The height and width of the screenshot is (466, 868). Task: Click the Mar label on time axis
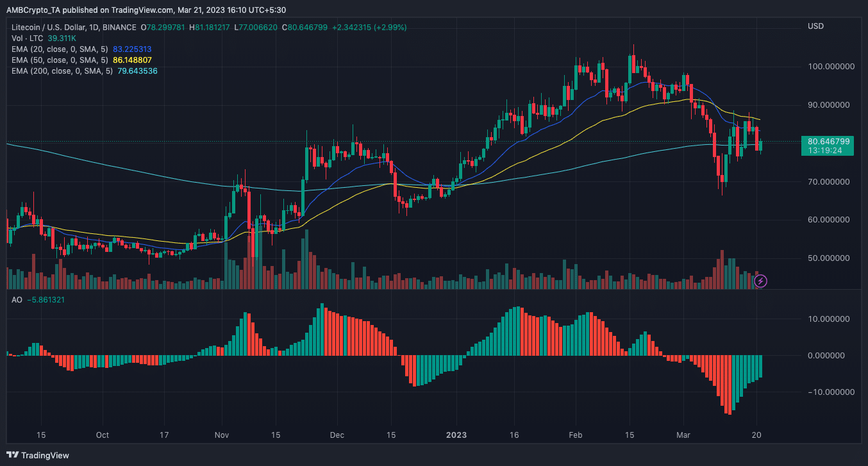click(683, 435)
